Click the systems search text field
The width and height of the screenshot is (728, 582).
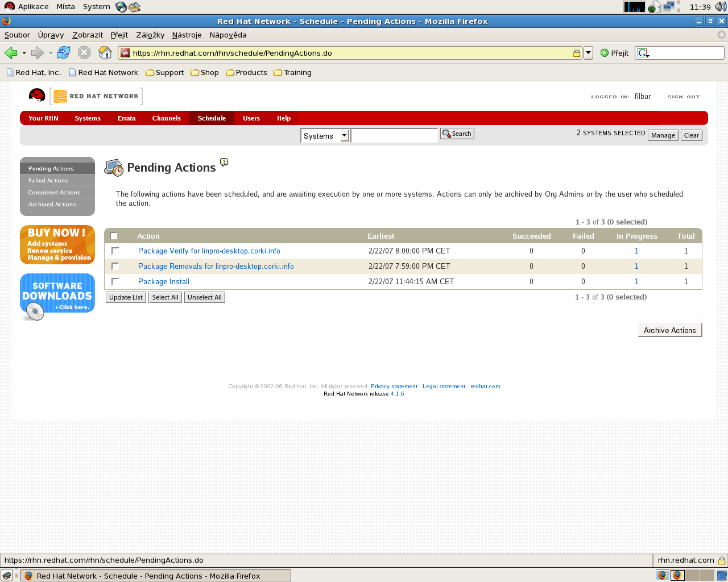click(394, 135)
